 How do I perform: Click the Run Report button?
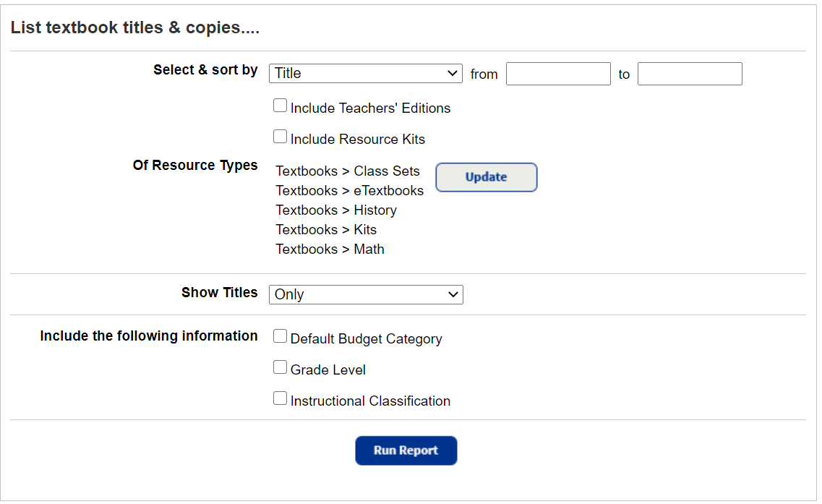pos(406,450)
